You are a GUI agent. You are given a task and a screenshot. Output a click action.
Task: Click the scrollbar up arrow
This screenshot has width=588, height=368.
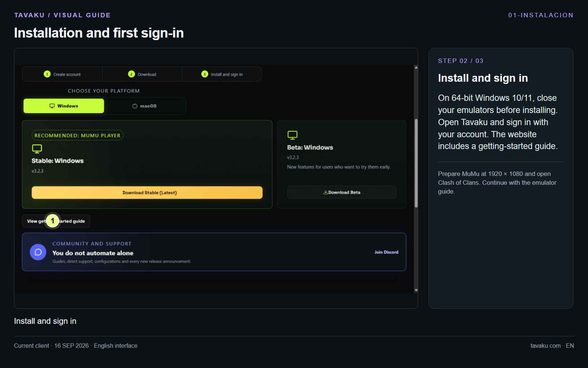pos(416,67)
